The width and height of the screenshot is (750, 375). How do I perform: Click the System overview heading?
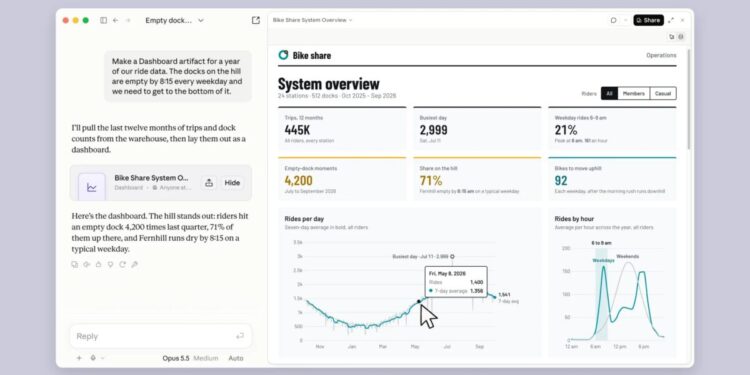pos(329,84)
